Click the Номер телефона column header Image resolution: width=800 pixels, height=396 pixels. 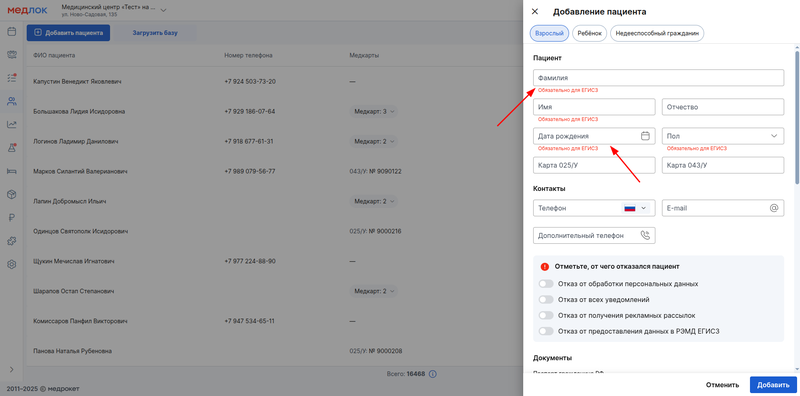pos(248,55)
